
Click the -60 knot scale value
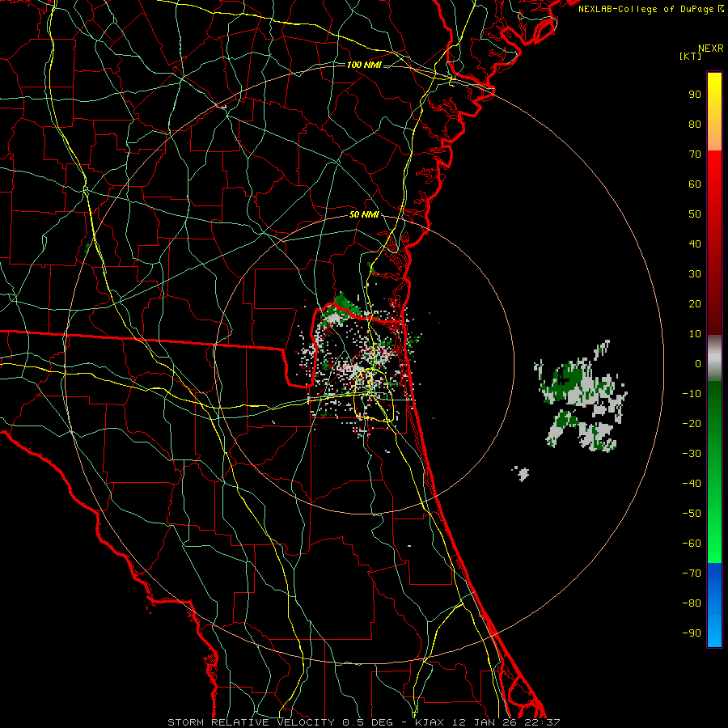[x=692, y=544]
